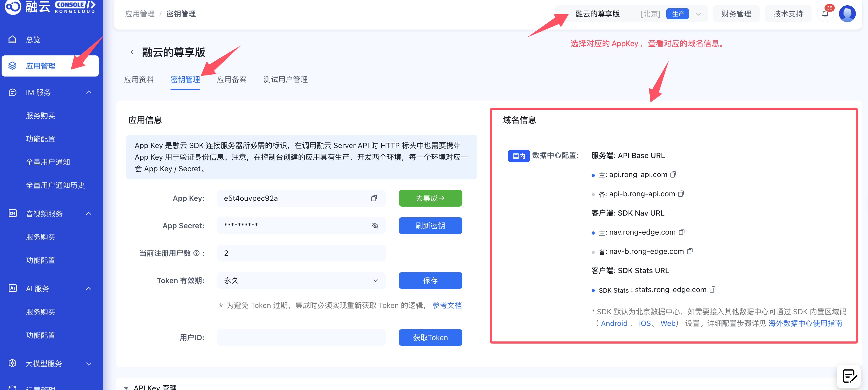
Task: Switch to the 应用备案 tab
Action: [x=232, y=79]
